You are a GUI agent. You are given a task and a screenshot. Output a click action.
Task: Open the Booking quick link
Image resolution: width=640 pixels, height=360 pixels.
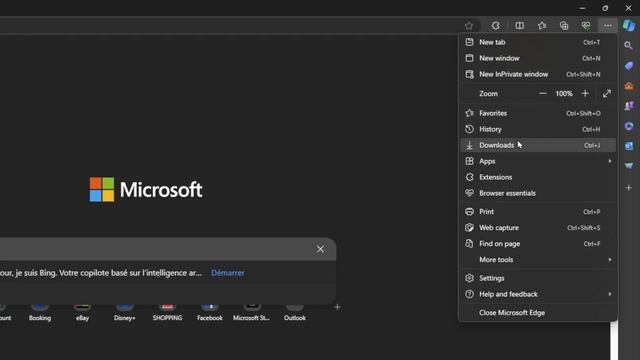pos(40,313)
